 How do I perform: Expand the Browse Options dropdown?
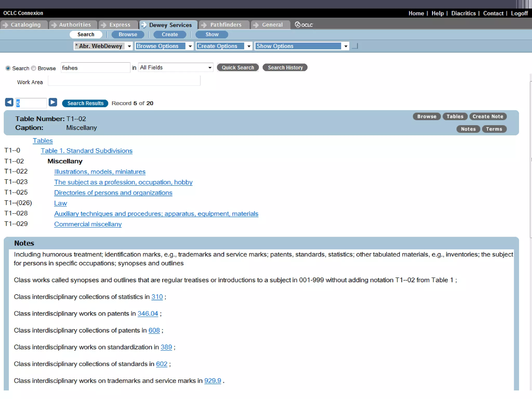pyautogui.click(x=190, y=46)
